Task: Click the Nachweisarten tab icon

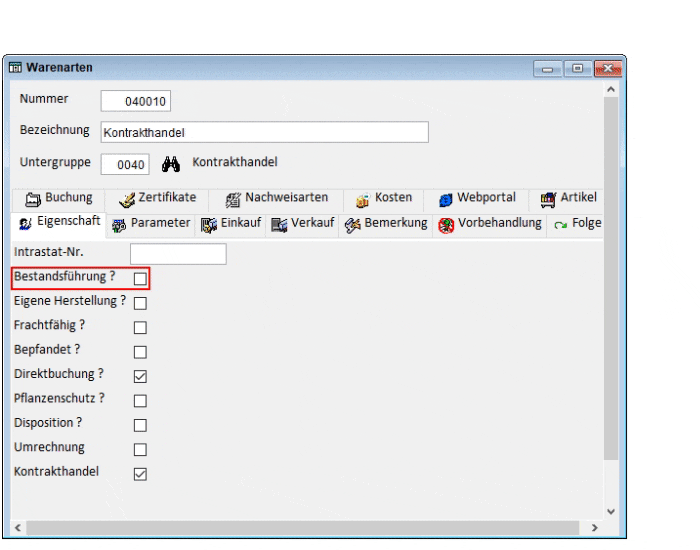Action: (233, 200)
